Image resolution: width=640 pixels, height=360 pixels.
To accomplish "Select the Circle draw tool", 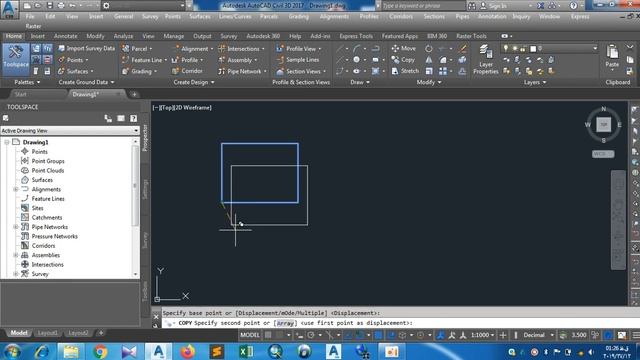I will [356, 60].
